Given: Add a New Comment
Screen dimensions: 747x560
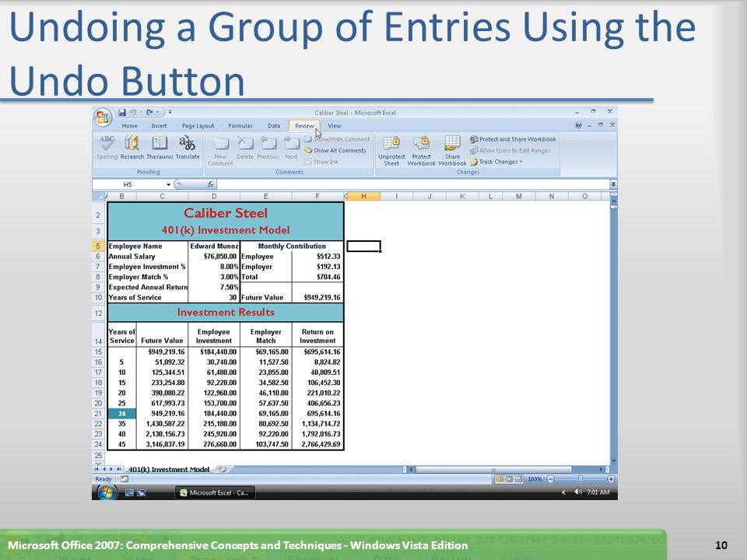Looking at the screenshot, I should pyautogui.click(x=220, y=151).
